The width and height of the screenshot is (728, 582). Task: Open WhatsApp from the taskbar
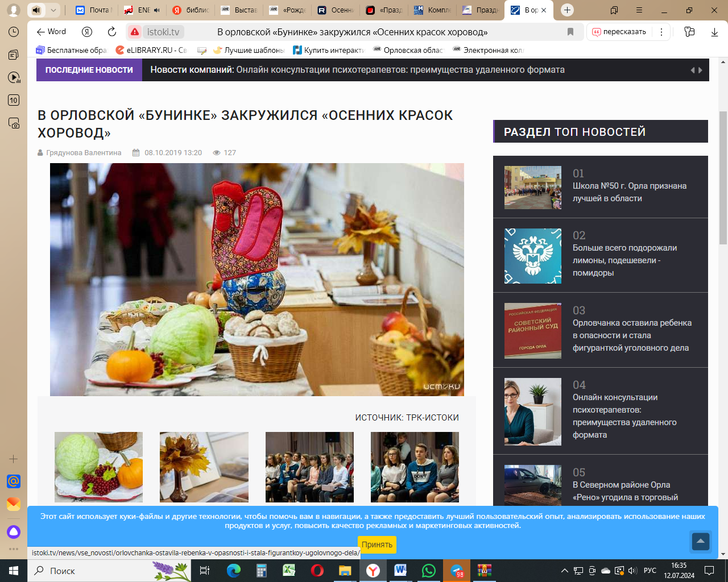tap(428, 571)
